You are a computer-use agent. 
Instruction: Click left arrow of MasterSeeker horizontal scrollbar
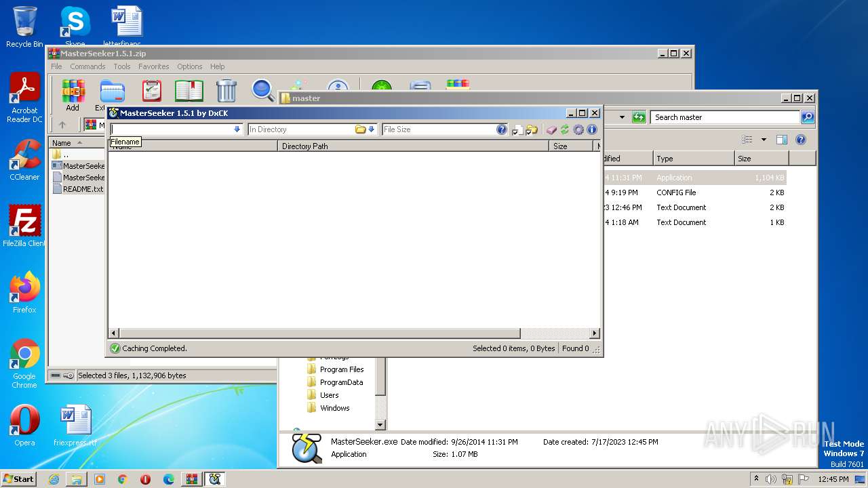(114, 333)
